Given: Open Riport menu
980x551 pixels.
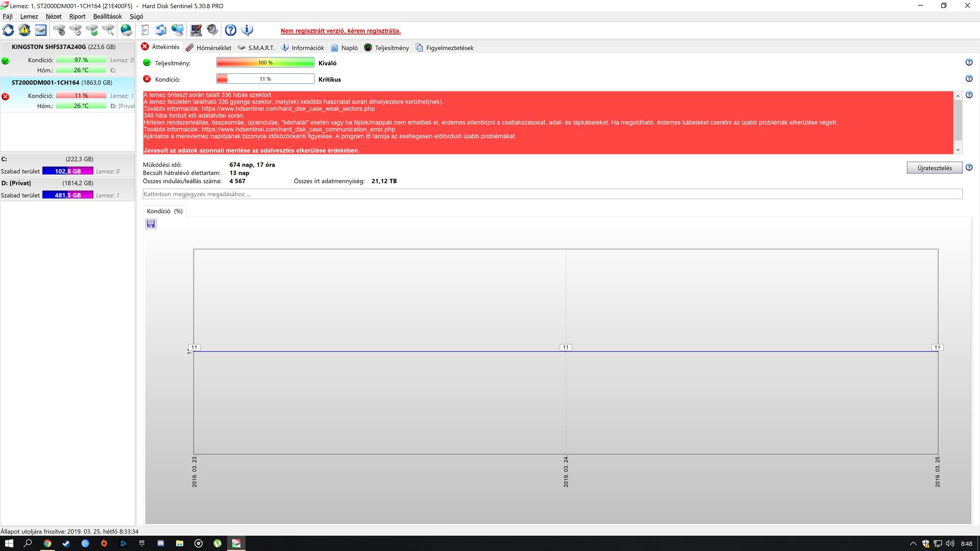Looking at the screenshot, I should click(x=77, y=17).
